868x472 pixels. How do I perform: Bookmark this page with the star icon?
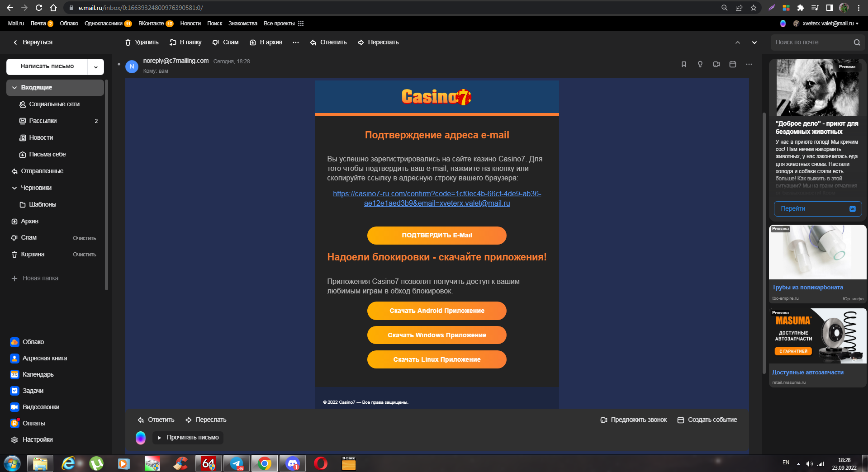point(754,8)
